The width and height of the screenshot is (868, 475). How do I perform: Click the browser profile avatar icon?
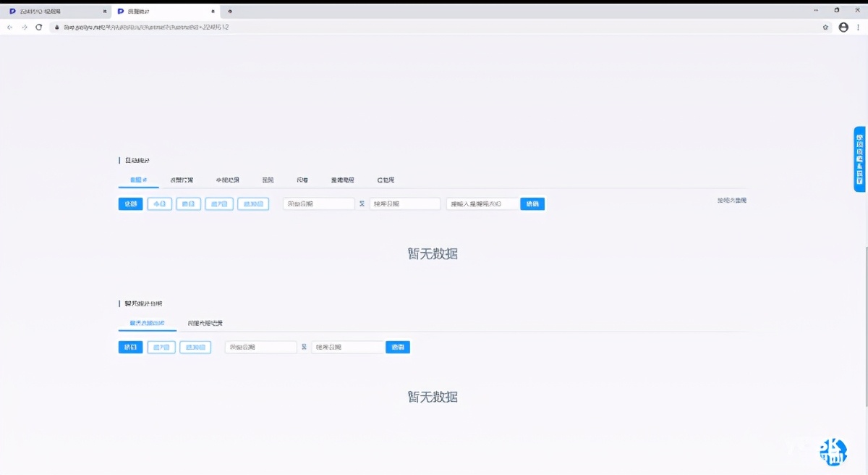pyautogui.click(x=843, y=26)
